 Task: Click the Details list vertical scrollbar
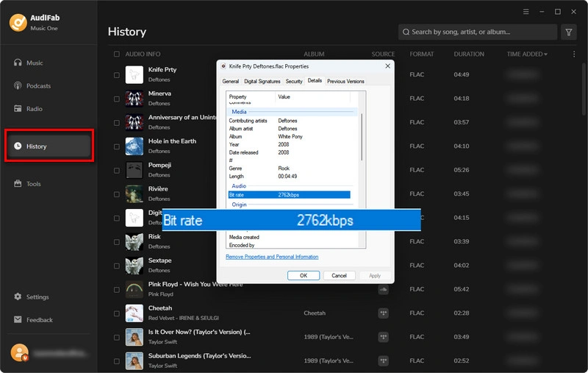click(x=362, y=137)
